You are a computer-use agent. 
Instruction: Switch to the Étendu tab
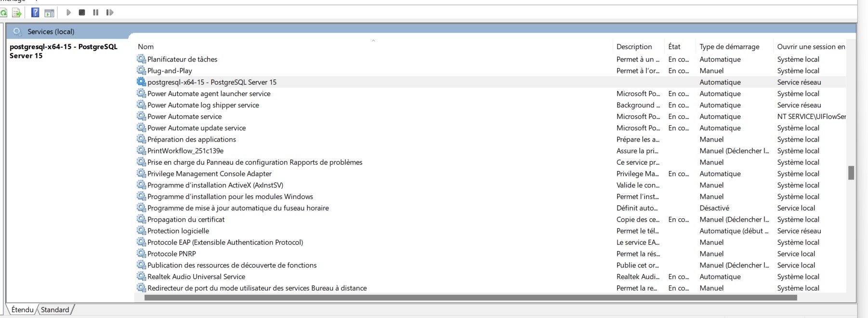[x=22, y=309]
